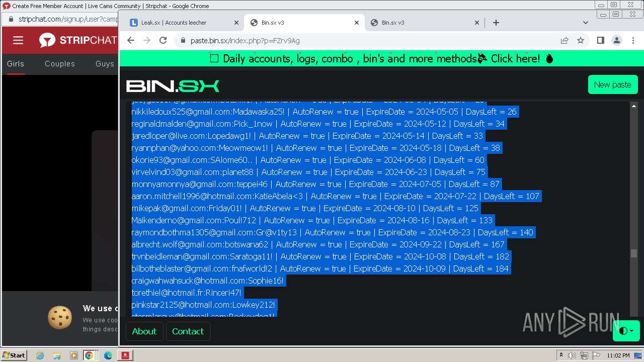Close the active Bin.sx v3 tab
The width and height of the screenshot is (644, 362).
pos(357,23)
